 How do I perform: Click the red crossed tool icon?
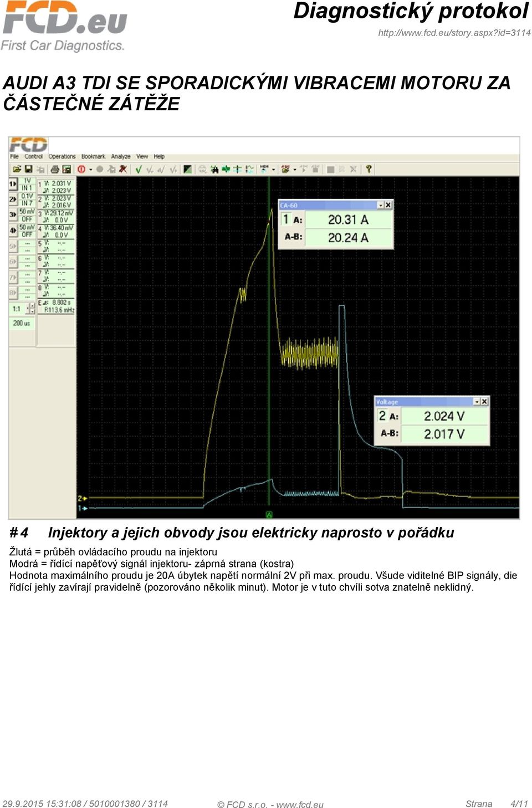click(x=122, y=169)
